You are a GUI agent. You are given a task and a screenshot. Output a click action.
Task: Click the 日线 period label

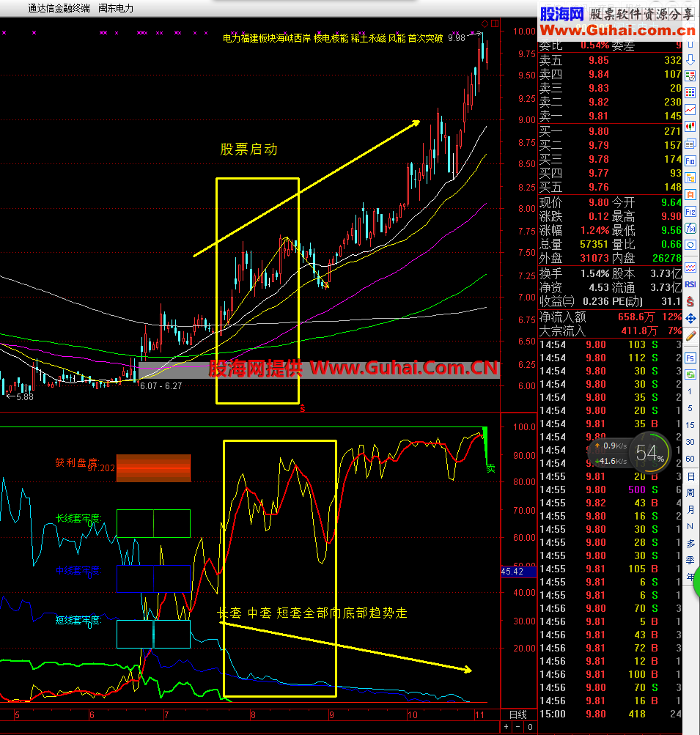point(518,714)
